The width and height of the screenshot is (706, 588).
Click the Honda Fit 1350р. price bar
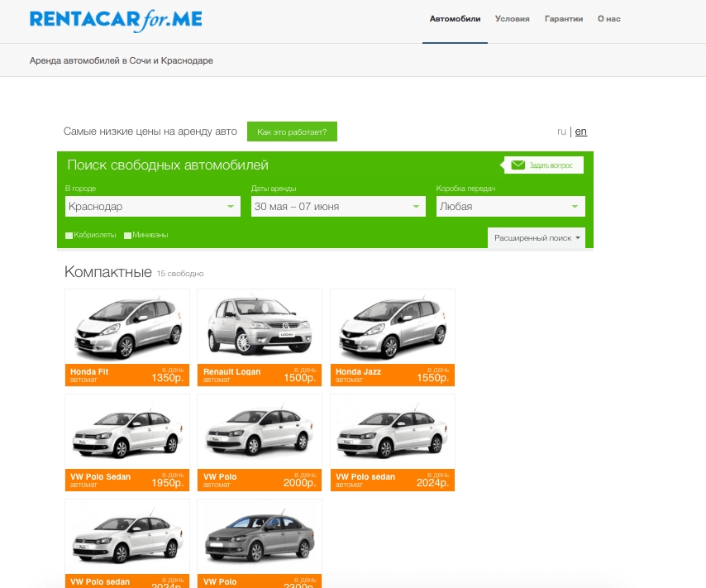[127, 375]
